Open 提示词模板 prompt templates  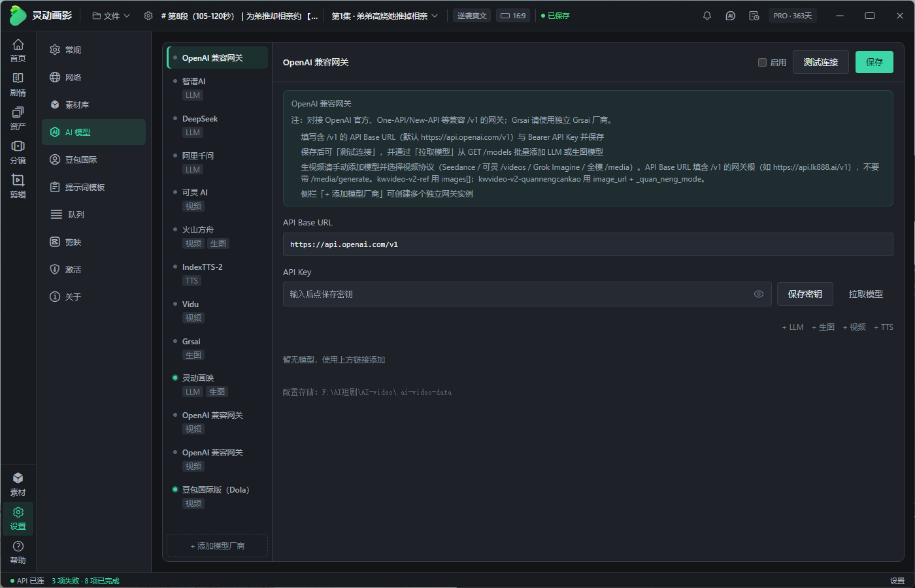[93, 187]
